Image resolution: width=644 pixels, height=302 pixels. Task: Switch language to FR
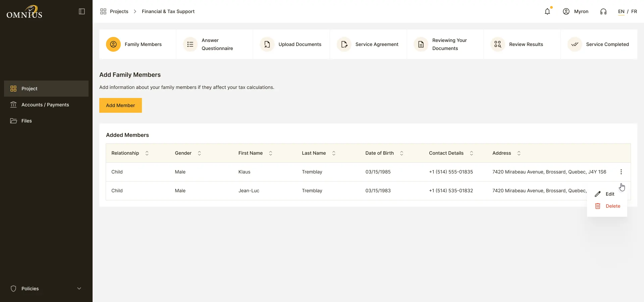[634, 11]
